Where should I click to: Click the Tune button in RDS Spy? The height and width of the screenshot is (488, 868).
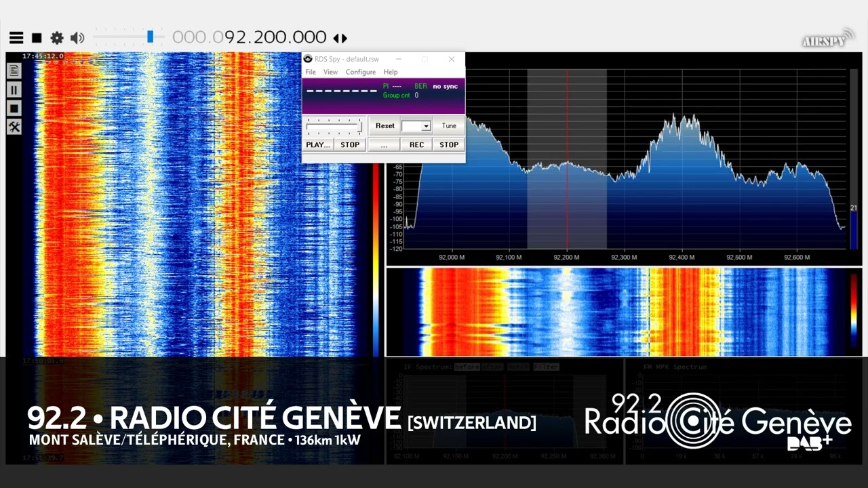pos(449,125)
